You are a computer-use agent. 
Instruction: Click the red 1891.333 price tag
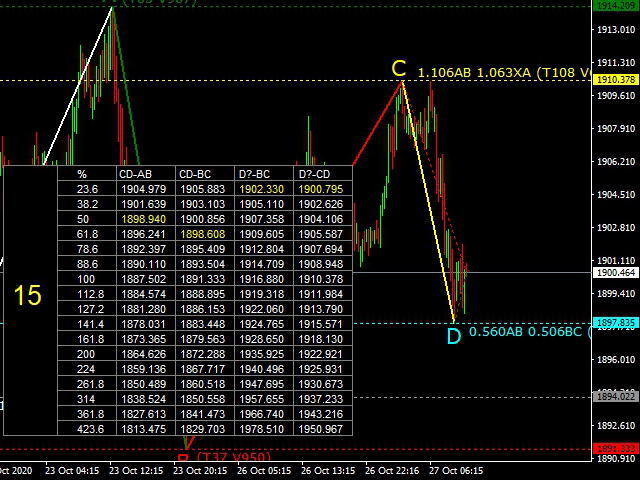(616, 449)
